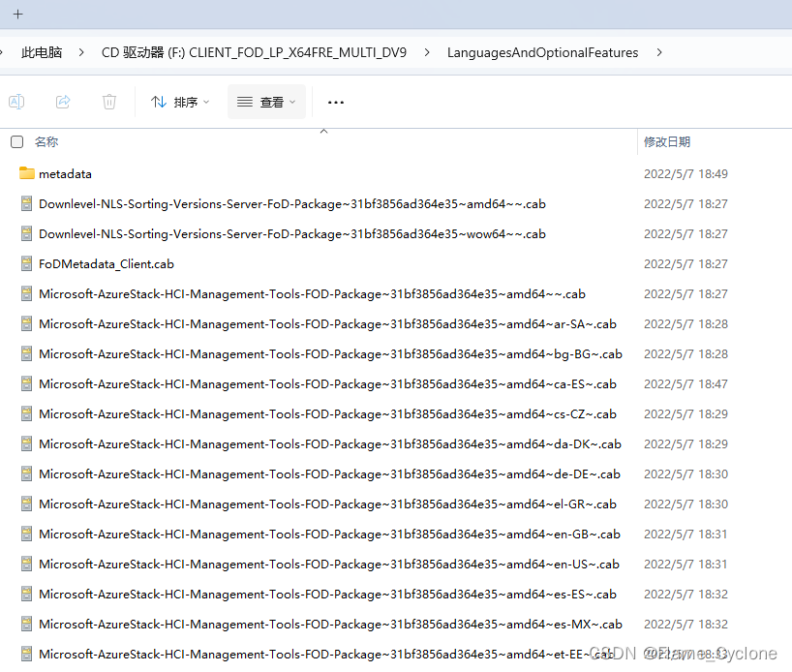Click the Rename toolbar icon
This screenshot has height=672, width=792.
[x=16, y=102]
